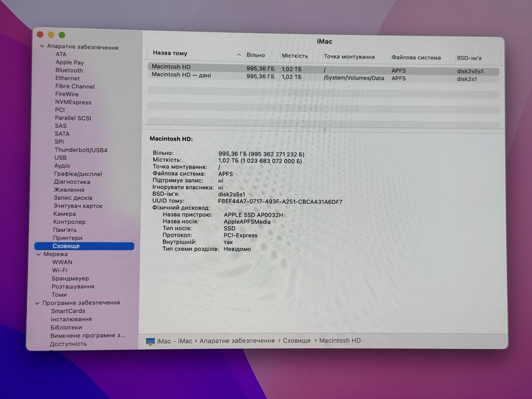532x399 pixels.
Task: Select the highlighted Сховище item
Action: (85, 246)
